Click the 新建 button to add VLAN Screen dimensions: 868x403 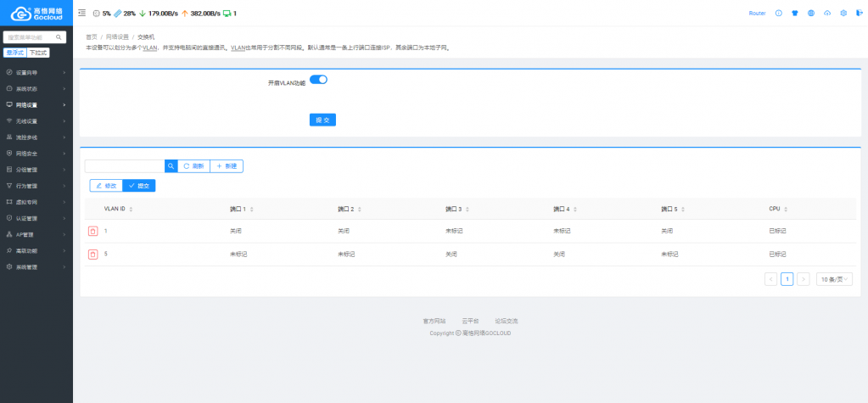pyautogui.click(x=226, y=166)
